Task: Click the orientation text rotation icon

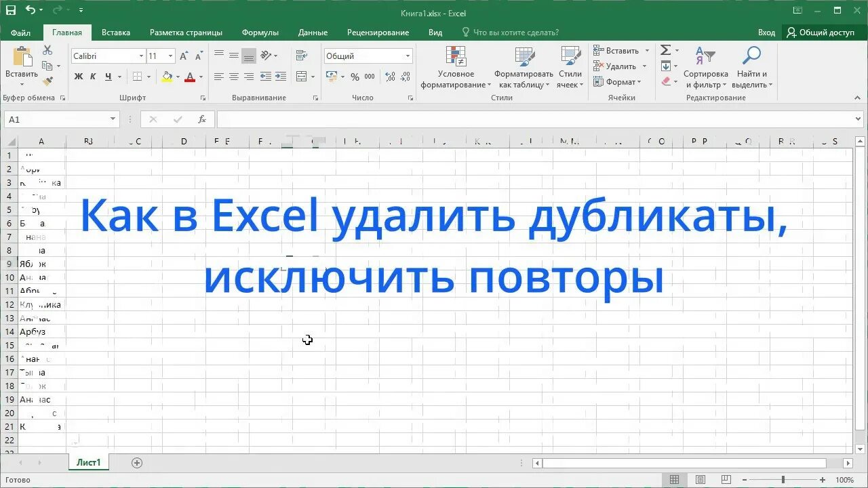Action: pyautogui.click(x=266, y=56)
